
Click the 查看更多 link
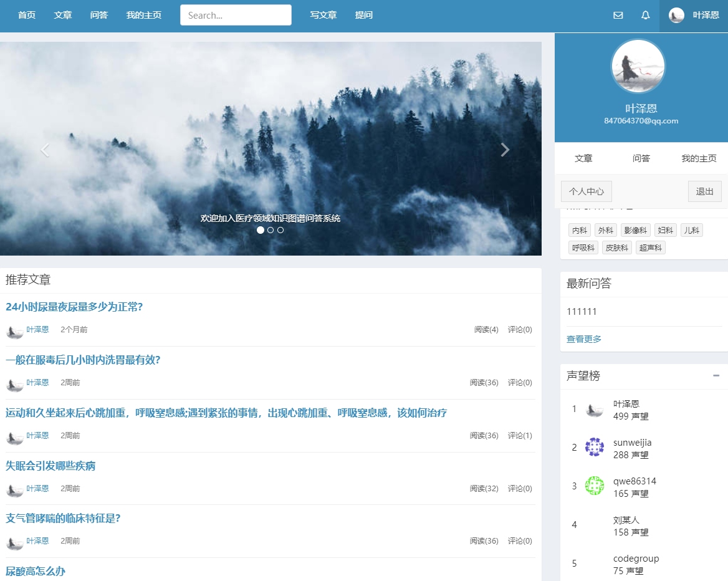point(583,339)
